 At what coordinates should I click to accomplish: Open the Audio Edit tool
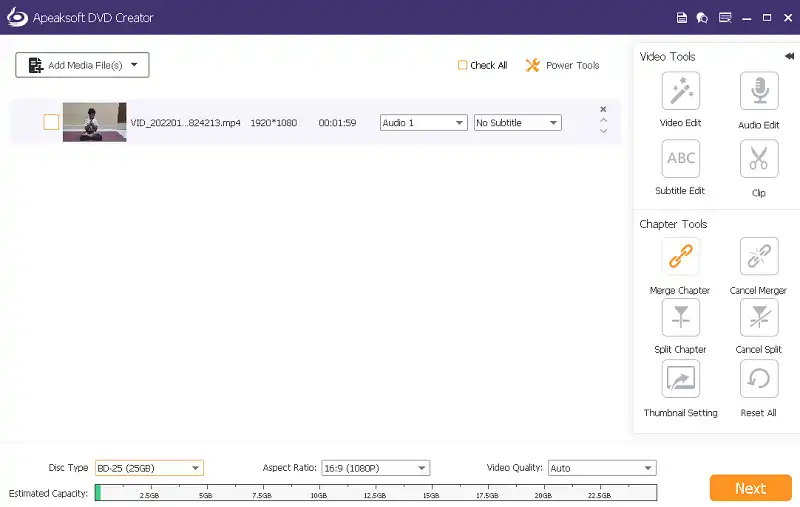click(758, 91)
